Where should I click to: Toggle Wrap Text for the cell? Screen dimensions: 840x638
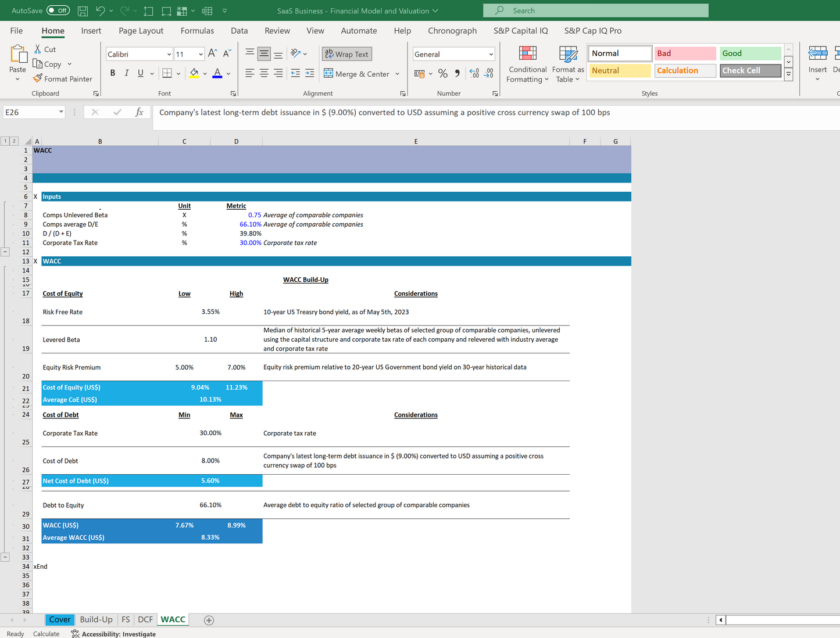[x=347, y=54]
